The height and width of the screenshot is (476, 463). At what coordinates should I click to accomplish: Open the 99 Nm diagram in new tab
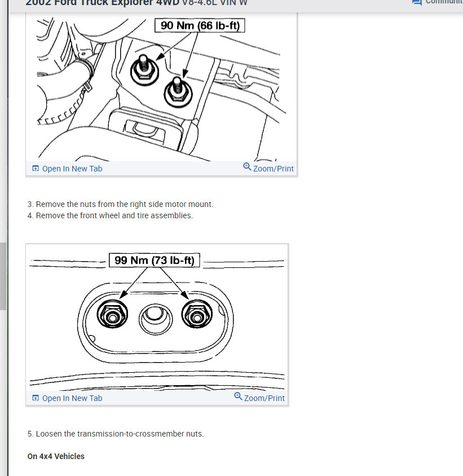pyautogui.click(x=68, y=398)
